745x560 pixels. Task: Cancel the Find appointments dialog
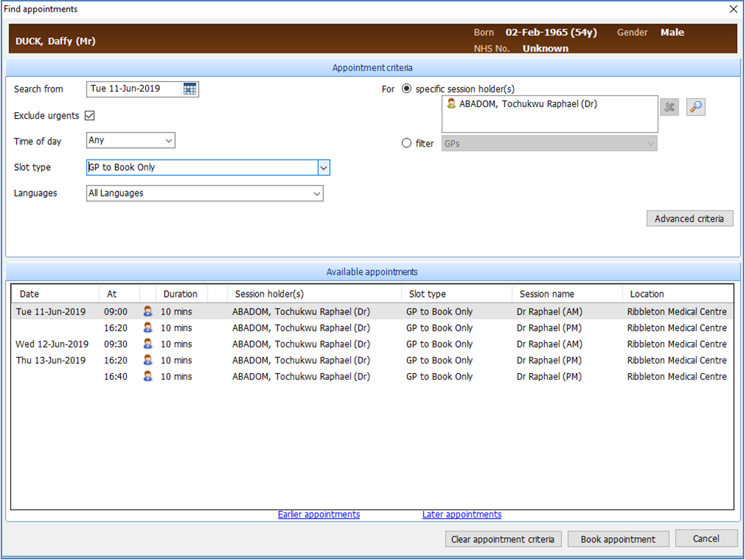pos(706,539)
